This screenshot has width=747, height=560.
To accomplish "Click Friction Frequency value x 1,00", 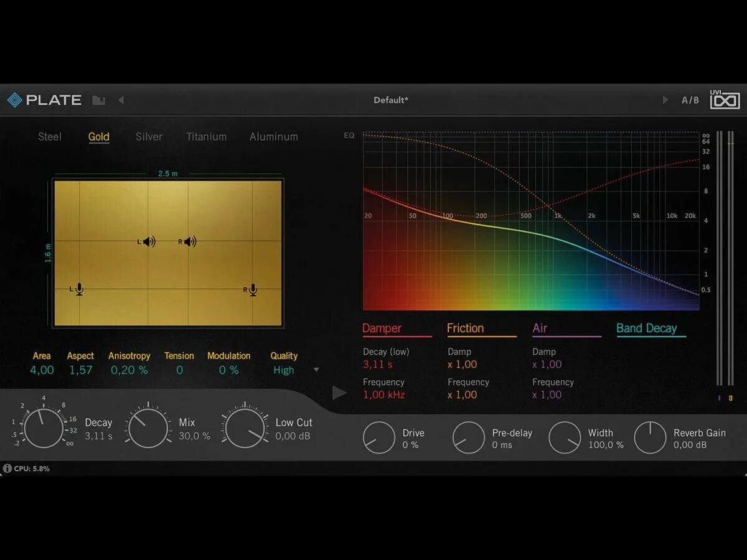I will tap(463, 395).
